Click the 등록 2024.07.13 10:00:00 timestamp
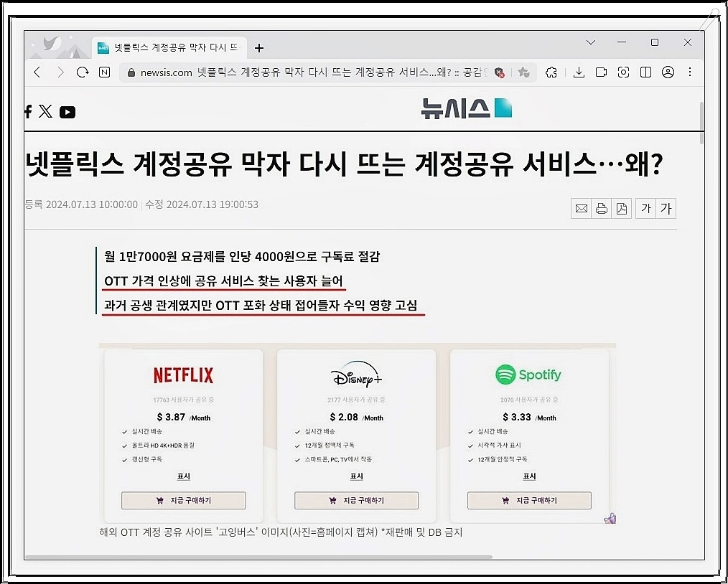The width and height of the screenshot is (728, 584). click(x=81, y=204)
